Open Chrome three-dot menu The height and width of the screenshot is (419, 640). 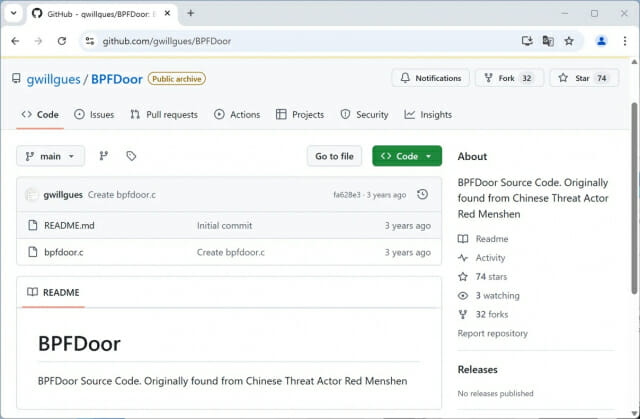coord(625,41)
